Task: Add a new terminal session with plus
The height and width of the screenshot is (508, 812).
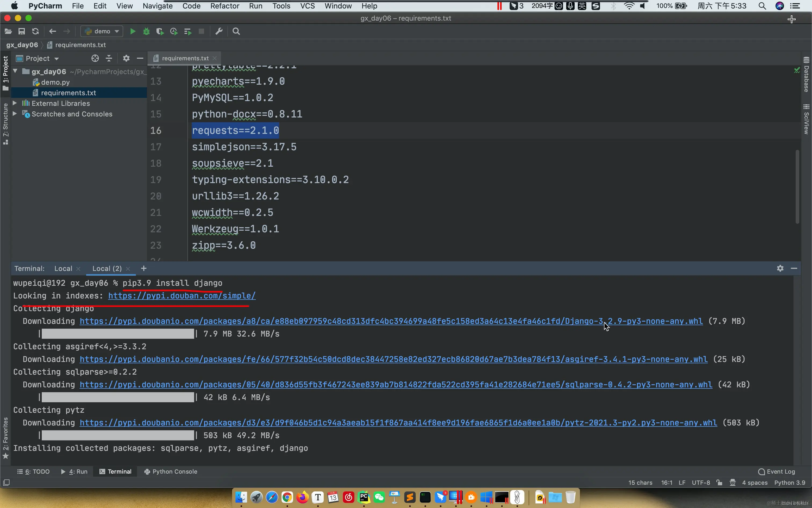Action: click(144, 268)
